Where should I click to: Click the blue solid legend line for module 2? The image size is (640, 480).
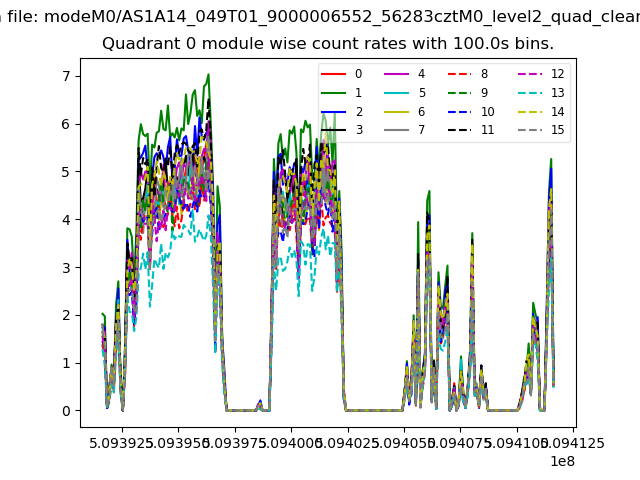tap(334, 112)
